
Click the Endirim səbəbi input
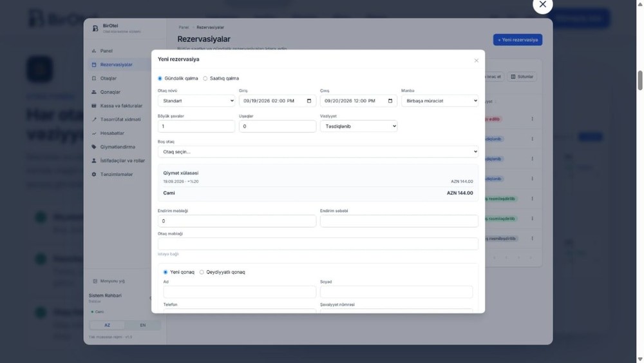tap(399, 221)
